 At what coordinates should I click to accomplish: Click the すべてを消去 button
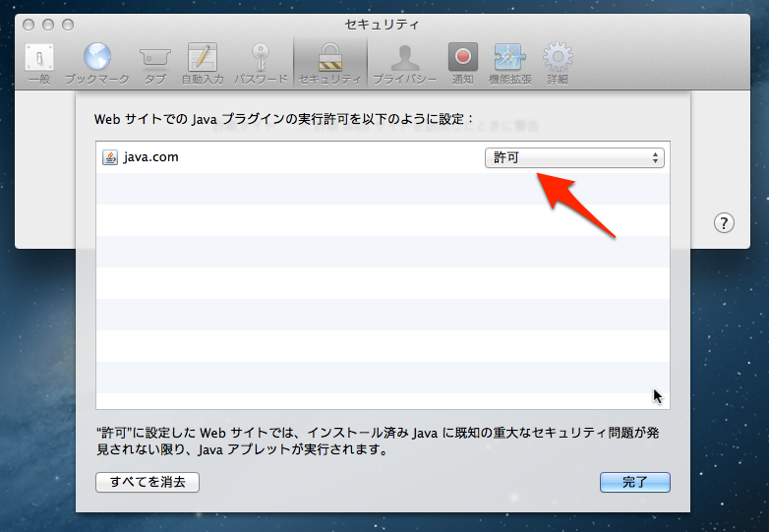[x=148, y=482]
